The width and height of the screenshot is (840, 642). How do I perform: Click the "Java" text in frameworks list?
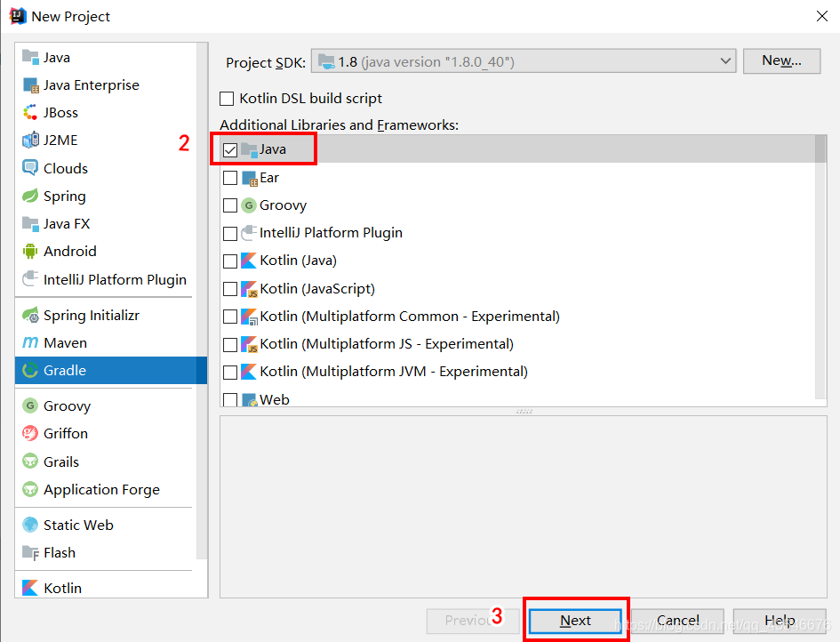[x=273, y=149]
